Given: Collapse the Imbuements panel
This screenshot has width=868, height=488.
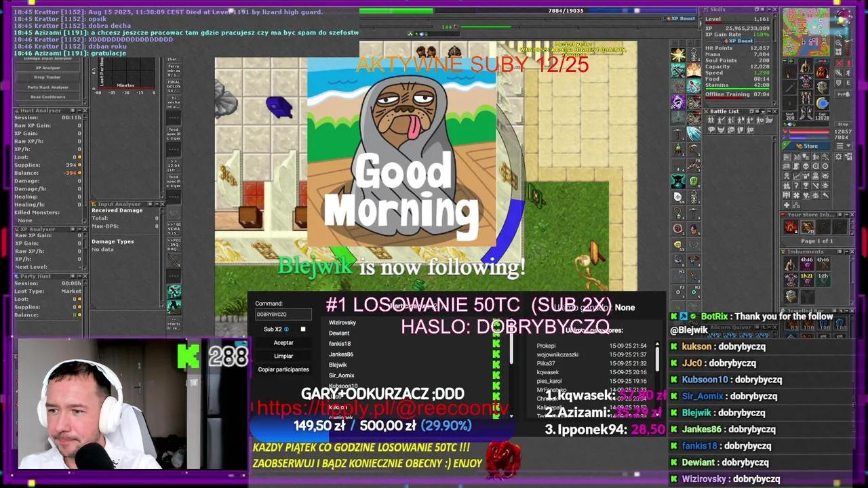Looking at the screenshot, I should [x=846, y=251].
